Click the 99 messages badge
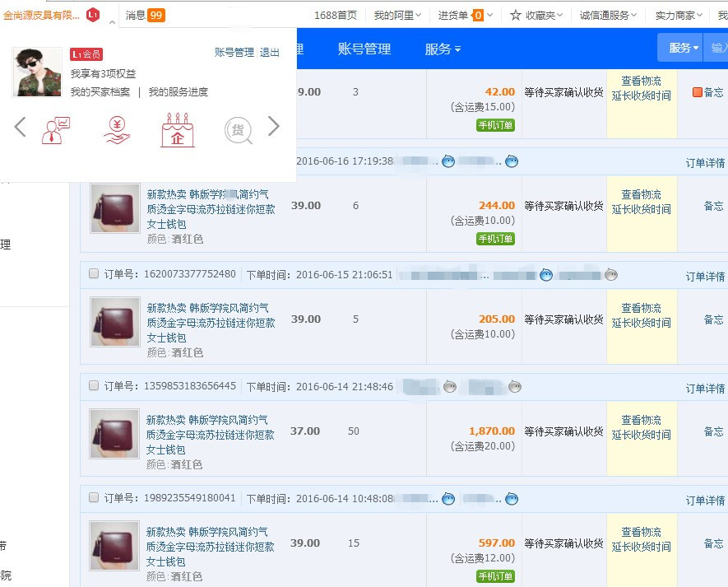This screenshot has height=587, width=728. point(156,16)
